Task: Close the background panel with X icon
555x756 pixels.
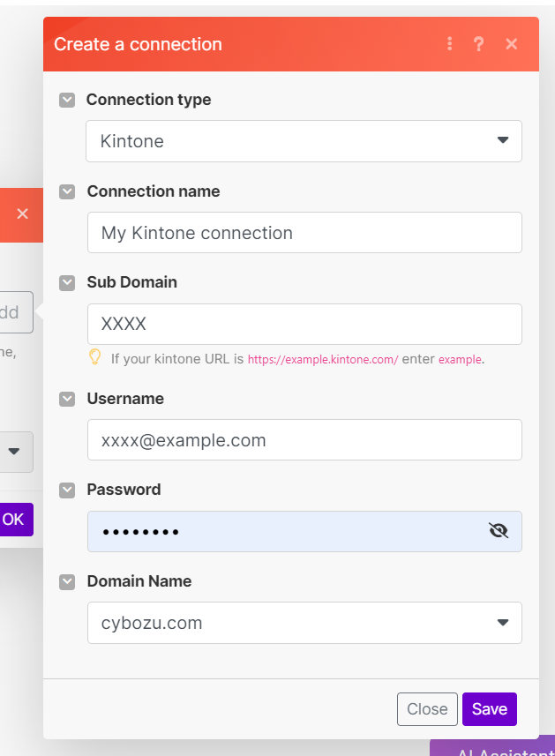Action: (22, 213)
